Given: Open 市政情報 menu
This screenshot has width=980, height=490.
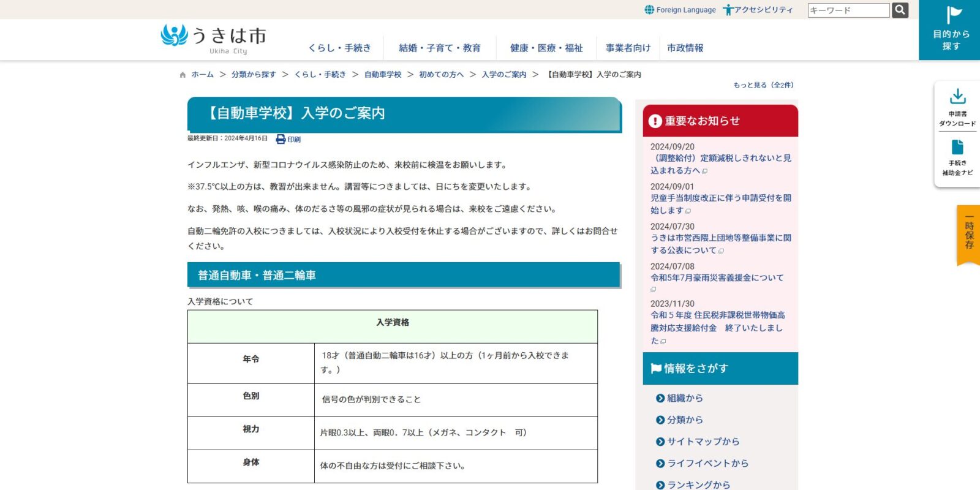Looking at the screenshot, I should [685, 48].
